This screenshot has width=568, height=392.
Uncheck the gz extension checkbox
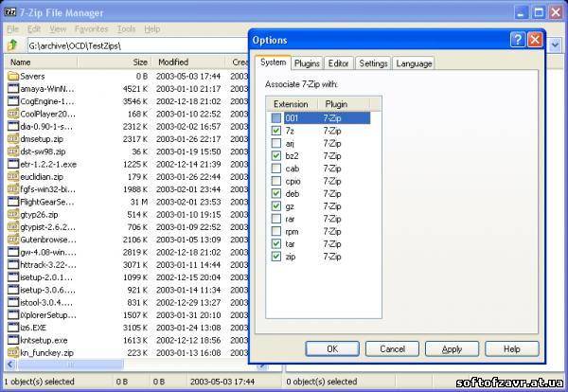point(276,206)
